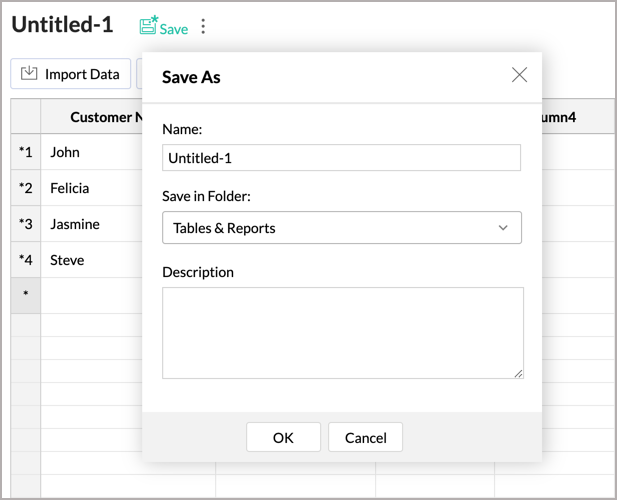Image resolution: width=617 pixels, height=500 pixels.
Task: Select row 3 header
Action: coord(26,224)
